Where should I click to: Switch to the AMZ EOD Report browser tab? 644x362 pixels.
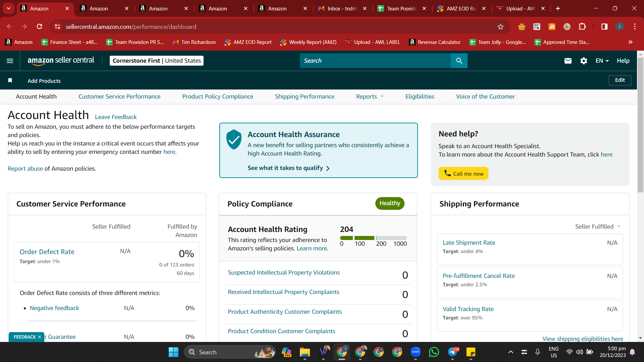click(x=461, y=8)
